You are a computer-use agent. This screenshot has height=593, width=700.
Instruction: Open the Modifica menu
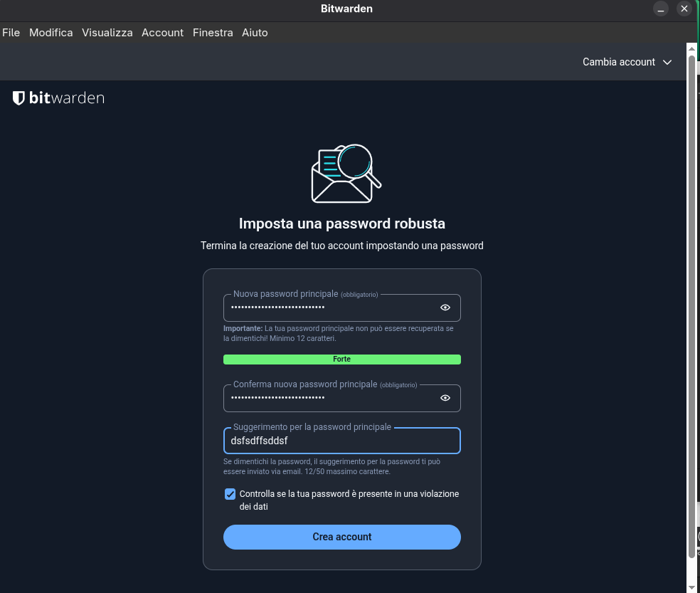click(51, 33)
